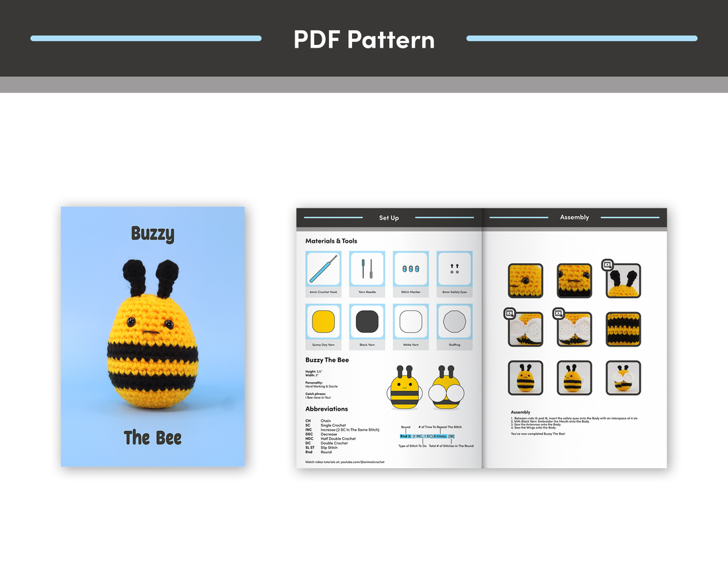This screenshot has width=728, height=582.
Task: Select the Yarn Needle icon
Action: 367,269
